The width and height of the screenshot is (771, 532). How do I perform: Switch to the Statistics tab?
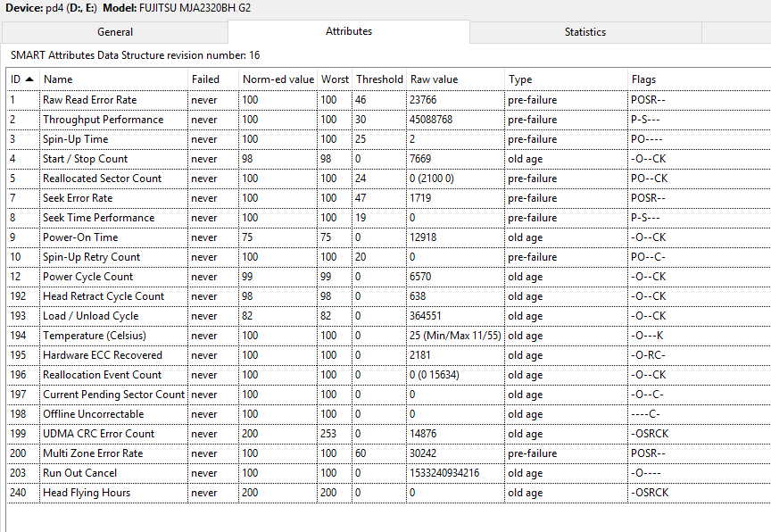coord(585,32)
